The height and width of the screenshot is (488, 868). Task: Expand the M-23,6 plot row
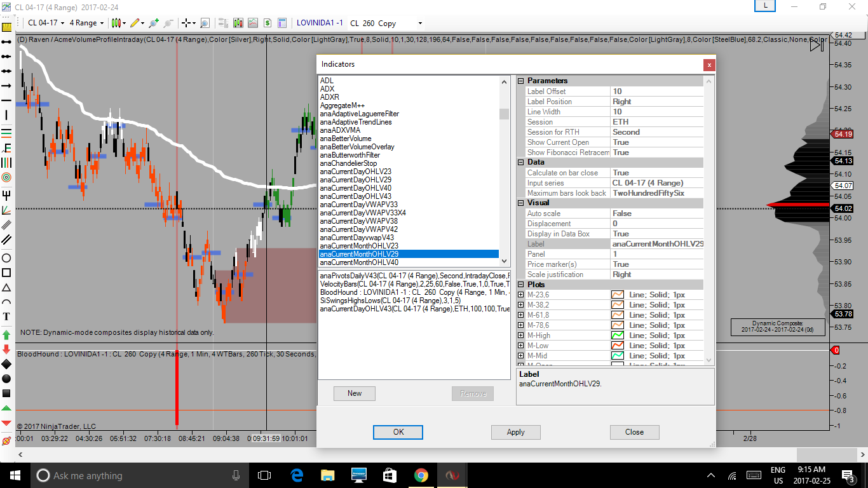521,295
